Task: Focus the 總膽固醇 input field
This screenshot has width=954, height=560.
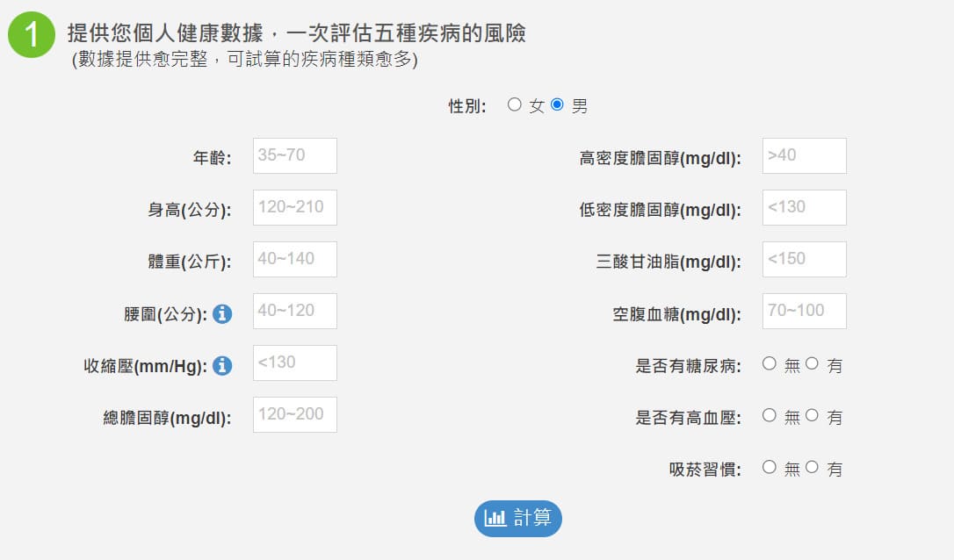Action: (294, 415)
